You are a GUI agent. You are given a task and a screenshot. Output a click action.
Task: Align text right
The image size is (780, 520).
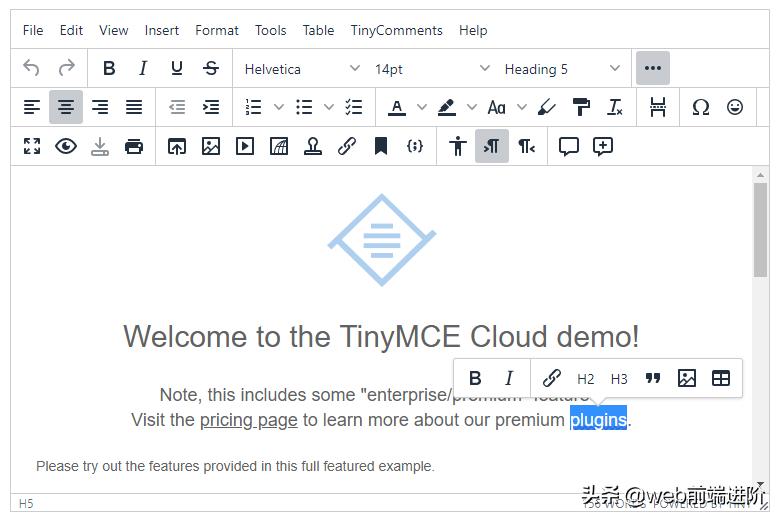click(x=100, y=107)
